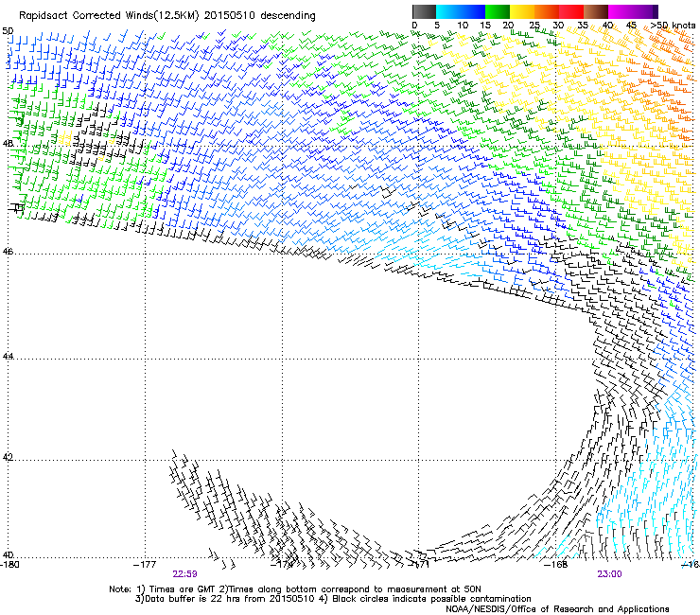Click the yellow 20-25 knots legend swatch
Screen dimensions: 700x615
click(x=522, y=11)
